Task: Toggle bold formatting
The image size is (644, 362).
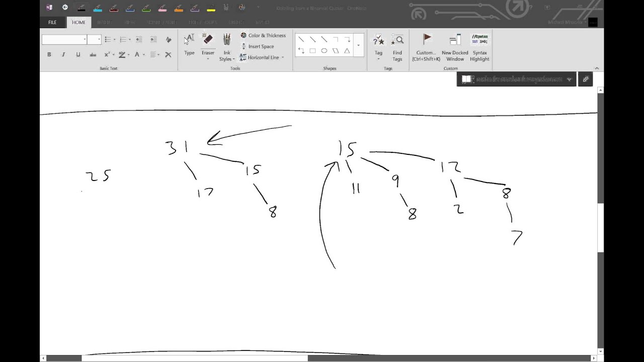Action: 49,54
